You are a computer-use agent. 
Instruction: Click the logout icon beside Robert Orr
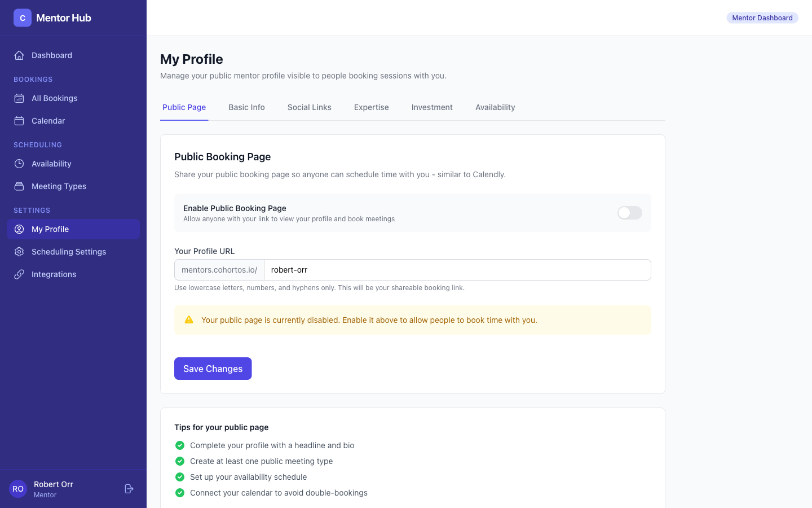[129, 489]
